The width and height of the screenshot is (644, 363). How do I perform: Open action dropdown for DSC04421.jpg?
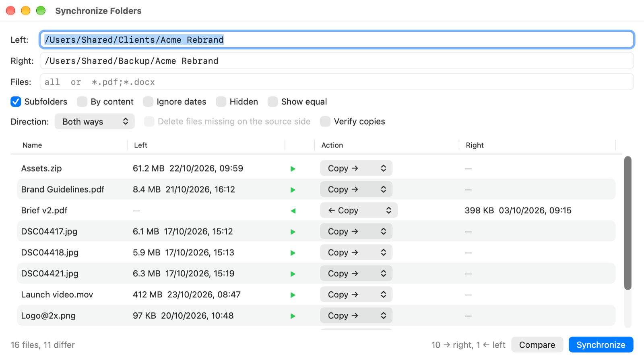pyautogui.click(x=356, y=274)
